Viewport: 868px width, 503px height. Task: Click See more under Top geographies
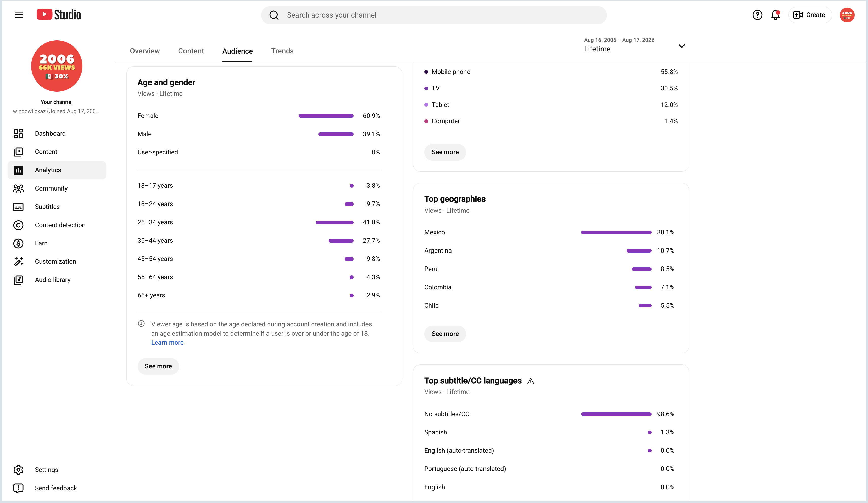(x=445, y=333)
